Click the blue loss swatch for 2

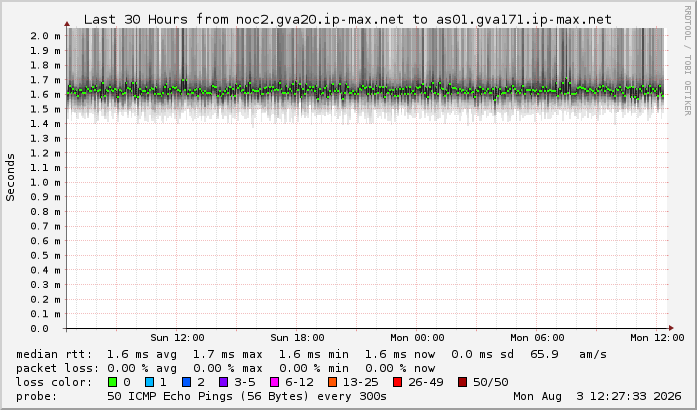(x=187, y=382)
